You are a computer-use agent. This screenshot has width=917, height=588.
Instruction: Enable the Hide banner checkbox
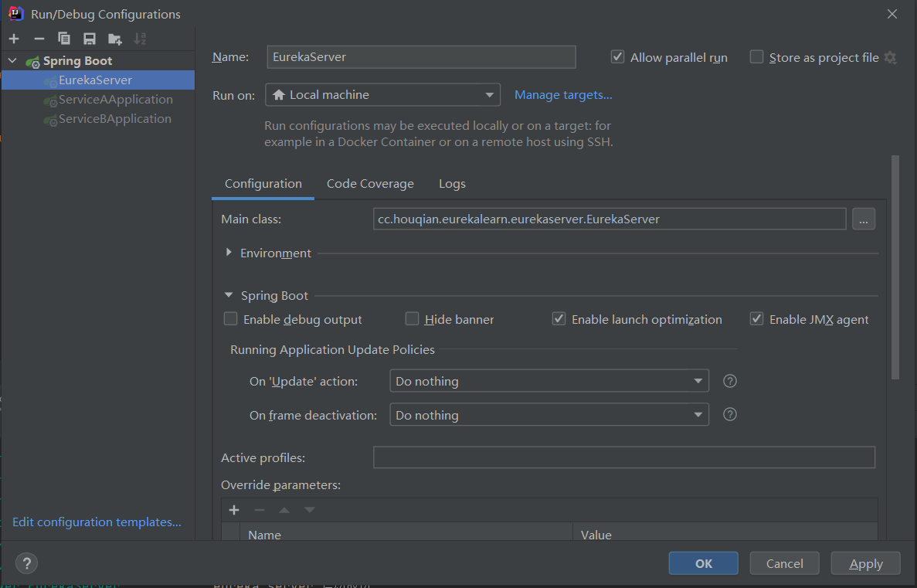[413, 319]
